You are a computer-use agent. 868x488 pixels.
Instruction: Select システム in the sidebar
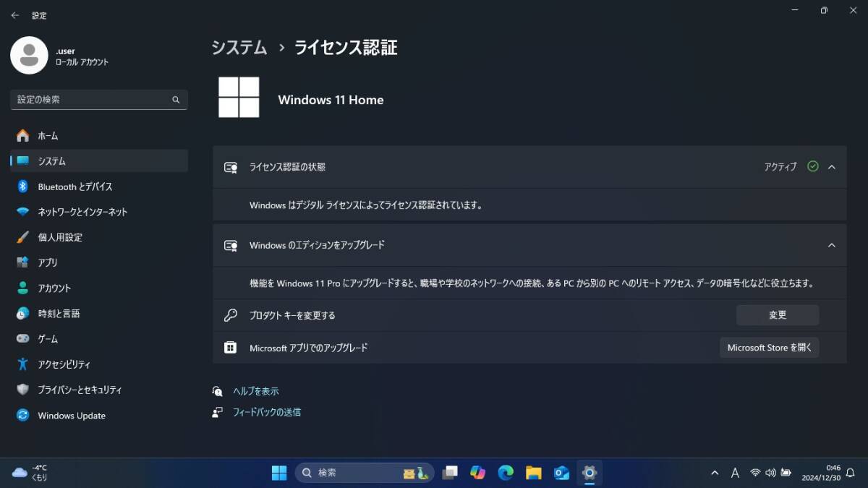[x=99, y=161]
